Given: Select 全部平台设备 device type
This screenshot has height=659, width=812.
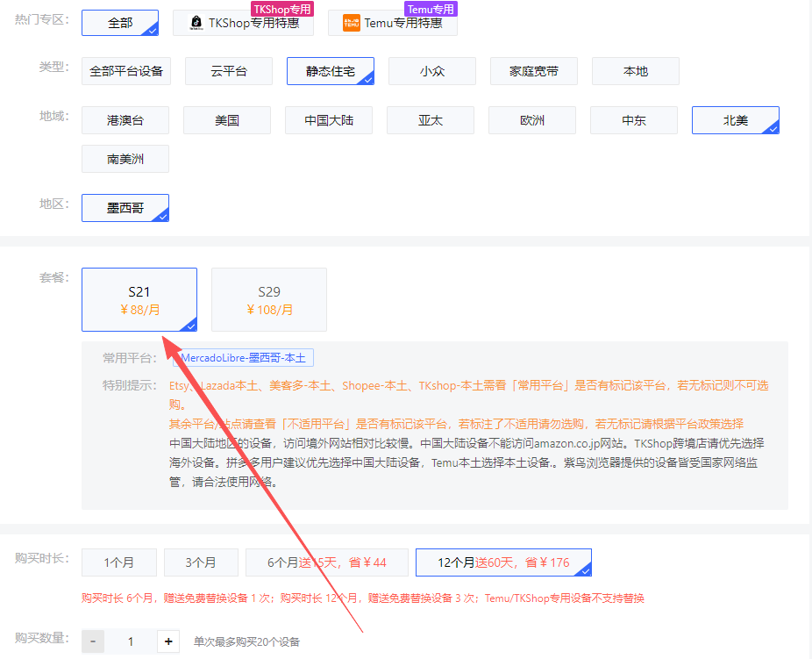Looking at the screenshot, I should [x=126, y=72].
